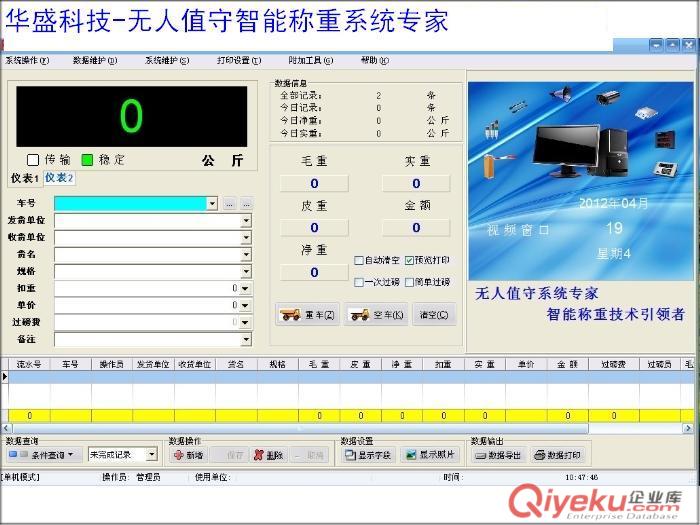
Task: Expand the 扣重 dropdown arrow
Action: (x=245, y=288)
